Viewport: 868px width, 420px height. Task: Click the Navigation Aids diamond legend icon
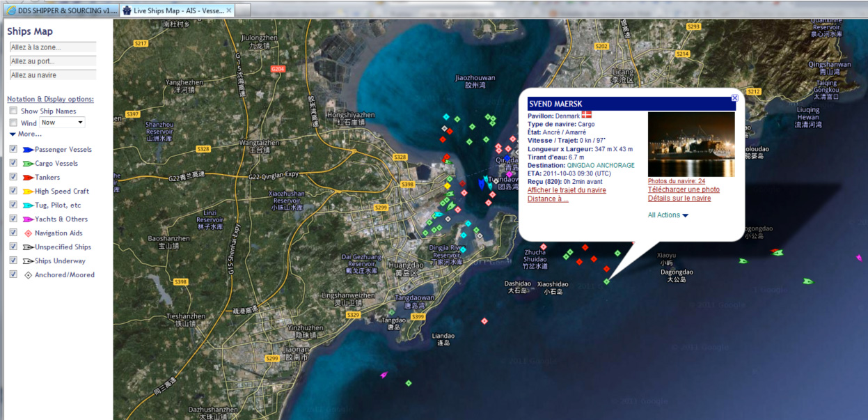[29, 233]
